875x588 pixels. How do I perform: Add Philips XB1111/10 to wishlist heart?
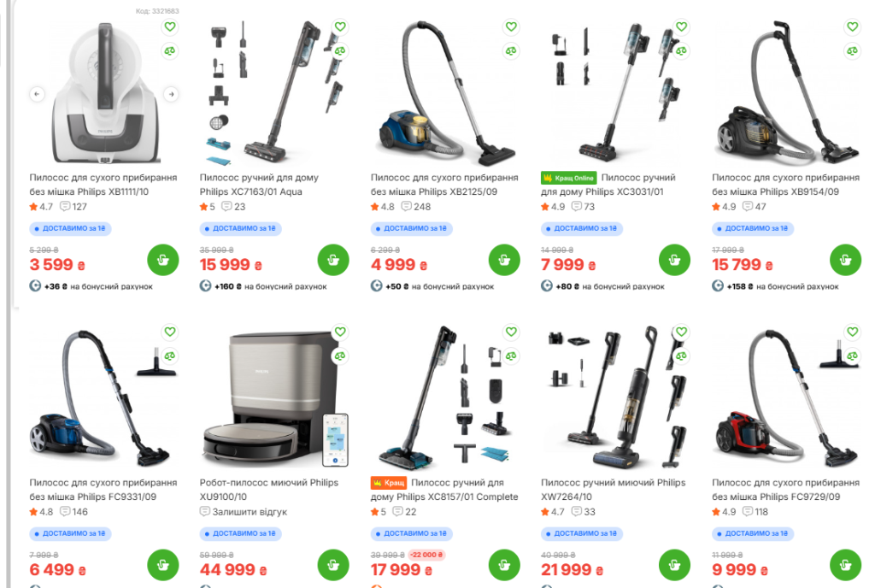click(170, 26)
